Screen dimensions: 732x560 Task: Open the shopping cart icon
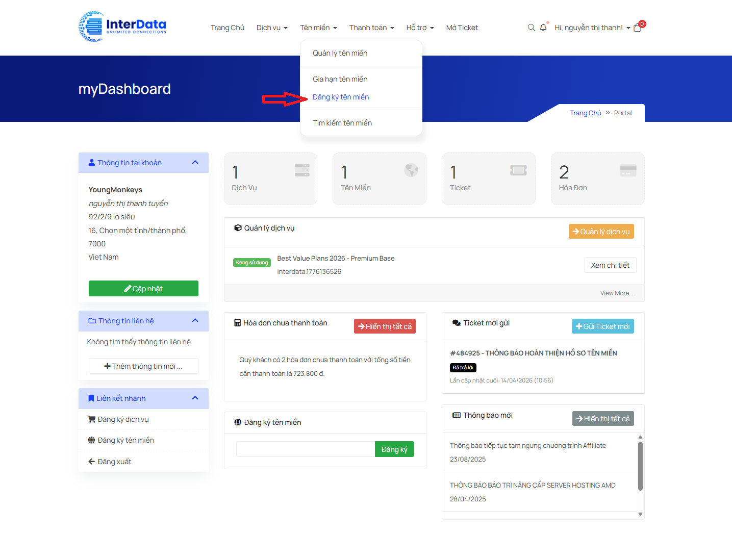pyautogui.click(x=638, y=28)
